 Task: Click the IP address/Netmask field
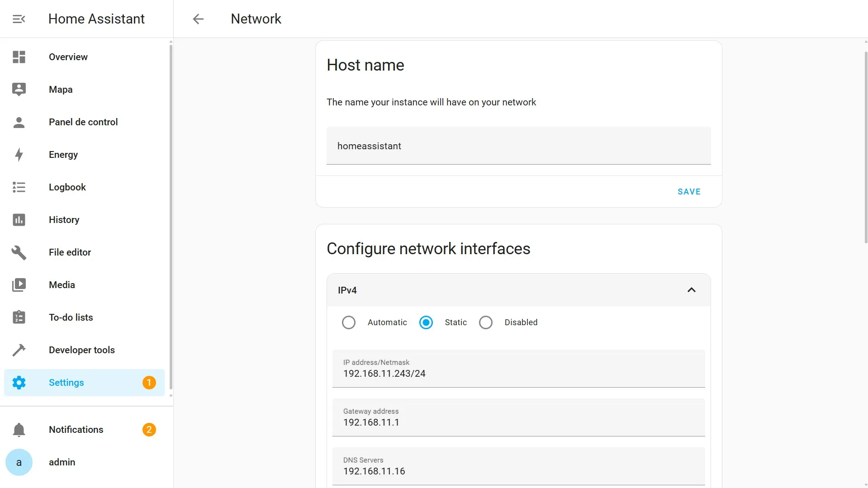click(518, 369)
